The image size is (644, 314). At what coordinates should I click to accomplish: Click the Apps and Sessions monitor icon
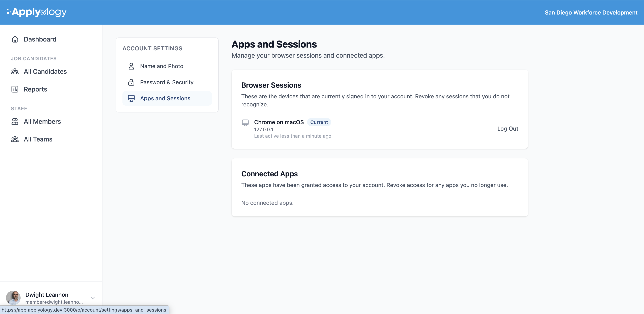131,98
